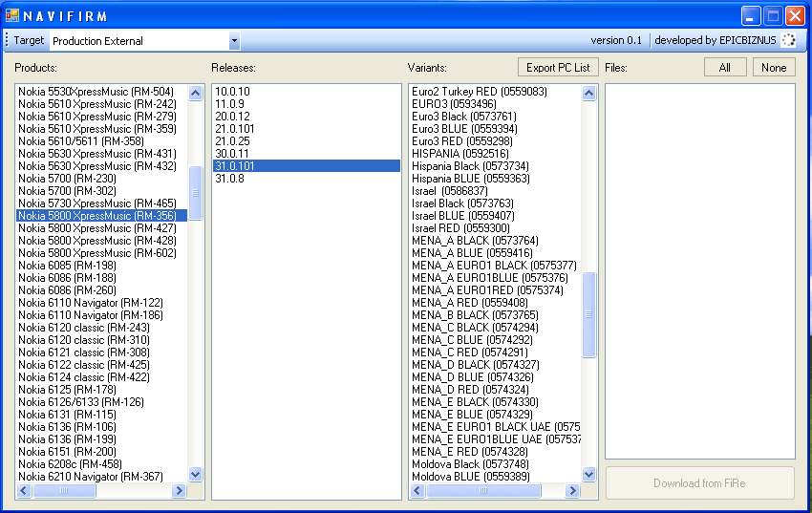
Task: Select variant MENA_D RED (0574324)
Action: (x=496, y=390)
